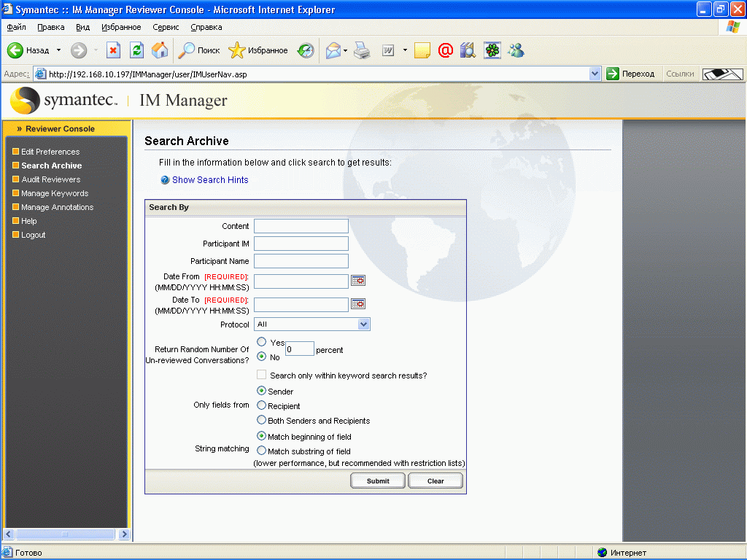Click Show Search Hints link
The height and width of the screenshot is (560, 747).
coord(210,180)
